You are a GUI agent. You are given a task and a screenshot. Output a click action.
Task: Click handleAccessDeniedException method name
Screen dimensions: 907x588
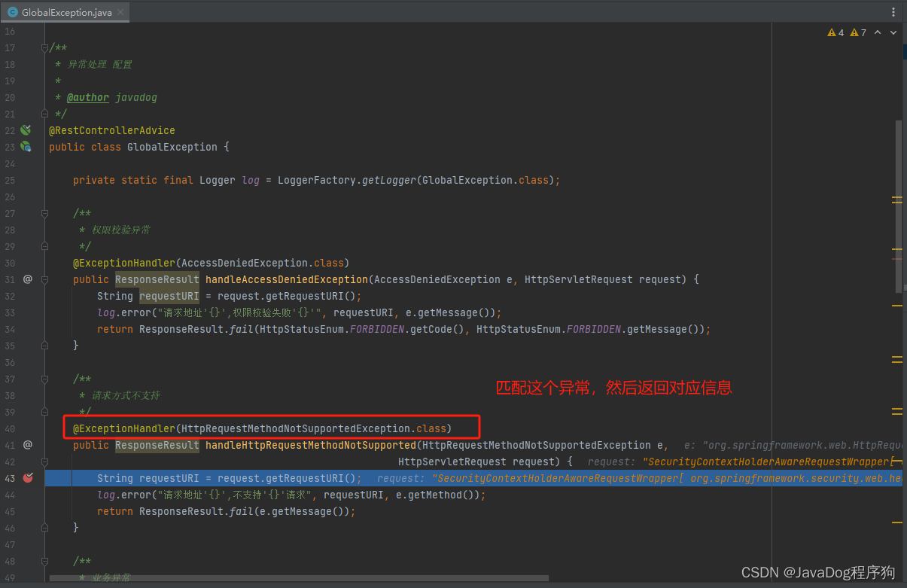(x=287, y=279)
